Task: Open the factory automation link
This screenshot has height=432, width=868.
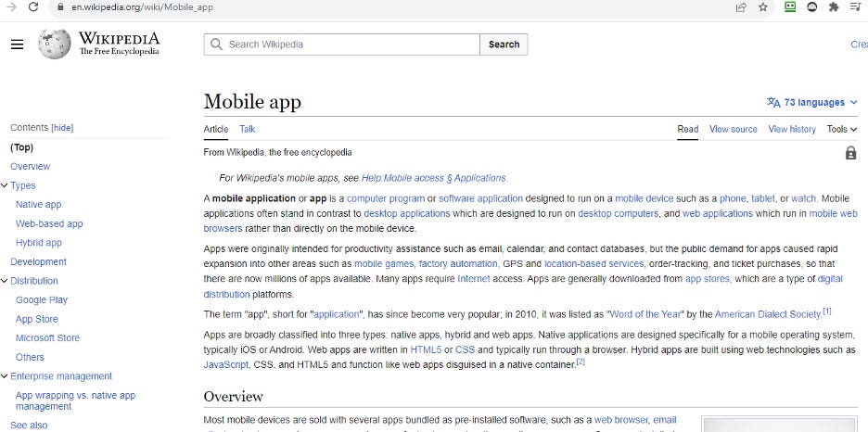Action: point(459,264)
